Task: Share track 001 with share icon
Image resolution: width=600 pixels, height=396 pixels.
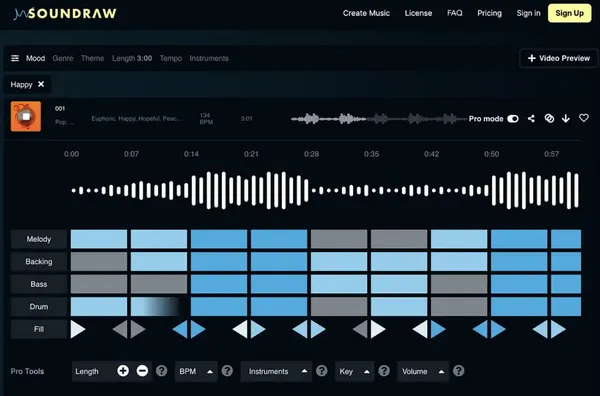Action: (x=531, y=119)
